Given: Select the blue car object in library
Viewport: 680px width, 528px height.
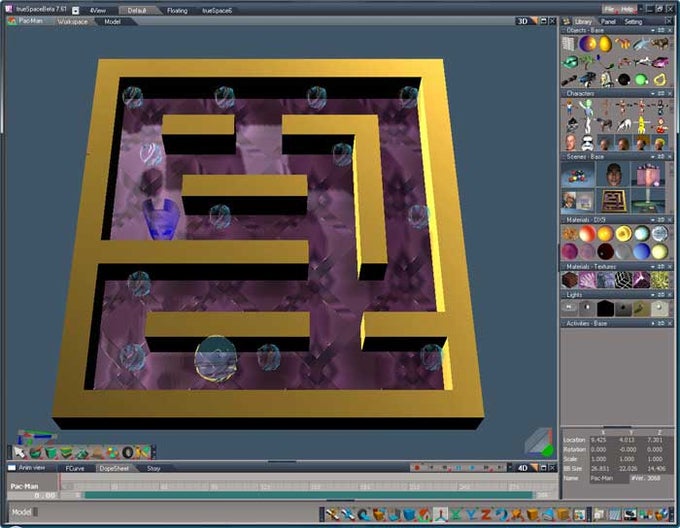Looking at the screenshot, I should click(587, 79).
